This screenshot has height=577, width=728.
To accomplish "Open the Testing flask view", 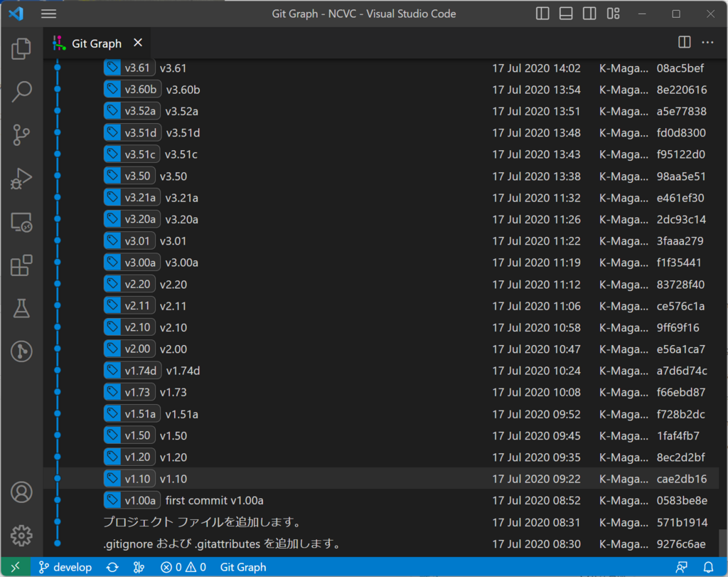I will 21,309.
